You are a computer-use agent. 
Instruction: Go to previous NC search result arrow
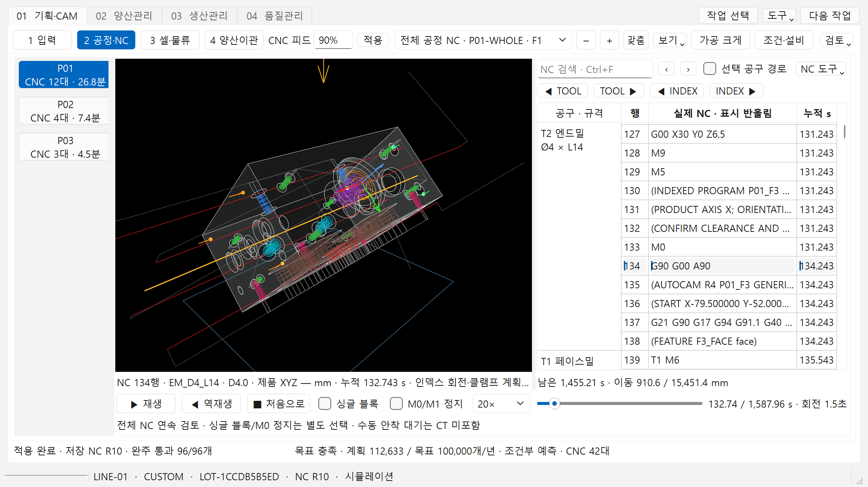coord(666,69)
